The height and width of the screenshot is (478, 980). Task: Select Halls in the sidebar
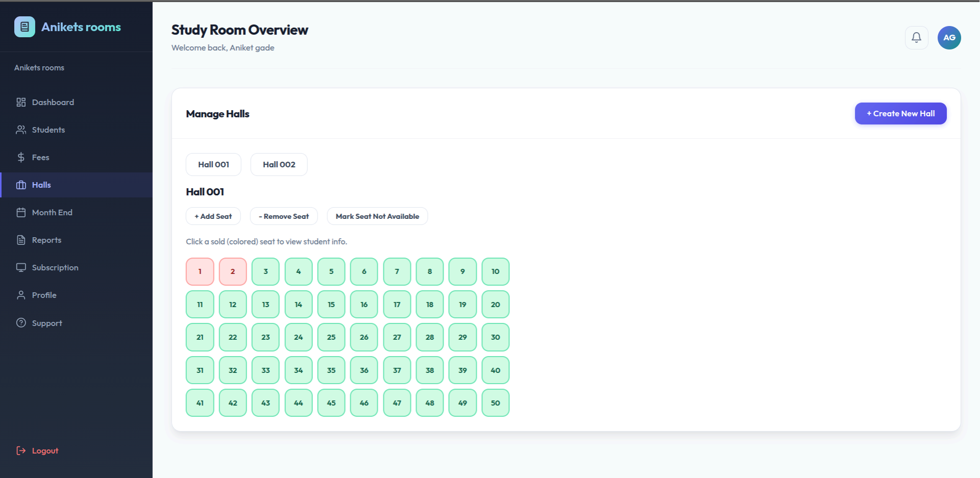point(76,185)
